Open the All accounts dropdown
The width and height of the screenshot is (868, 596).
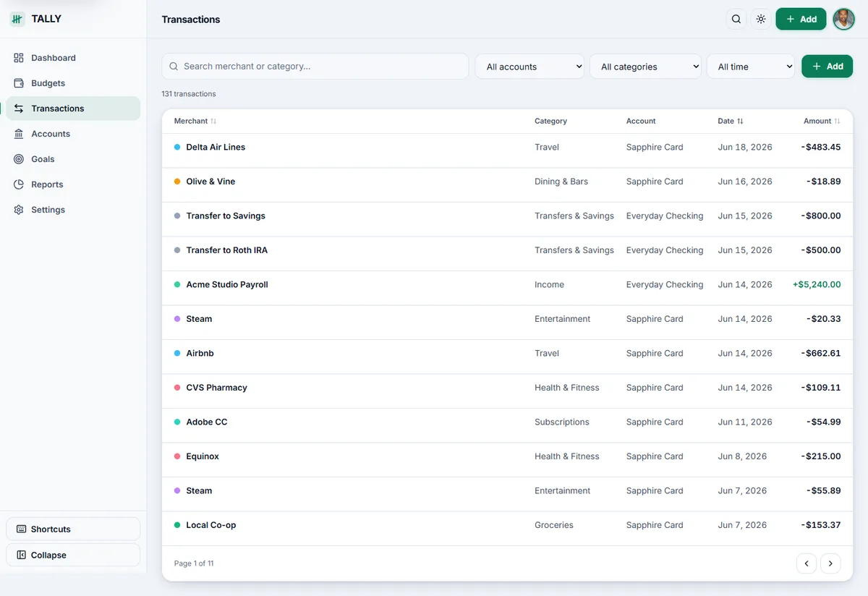[x=529, y=67]
